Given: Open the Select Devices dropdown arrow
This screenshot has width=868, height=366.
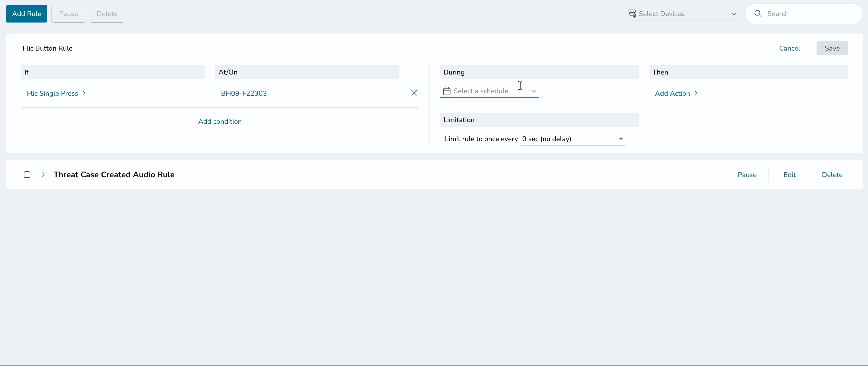Looking at the screenshot, I should (734, 14).
